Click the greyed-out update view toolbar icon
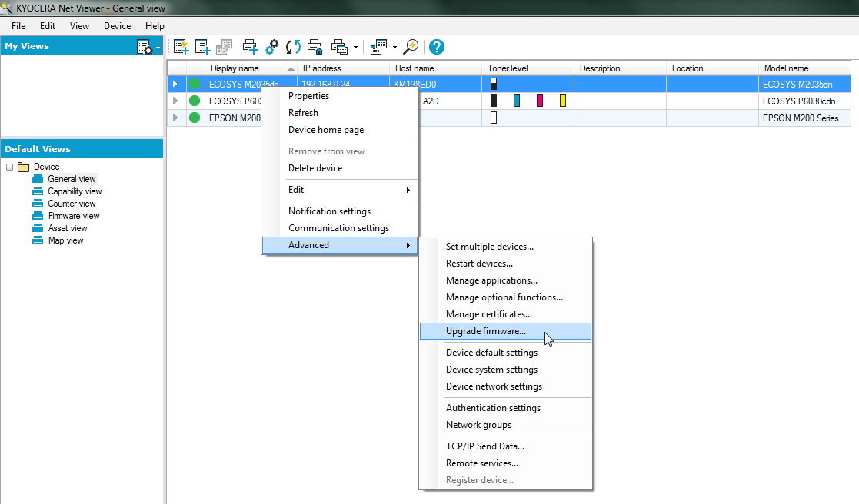Viewport: 859px width, 504px height. (224, 47)
